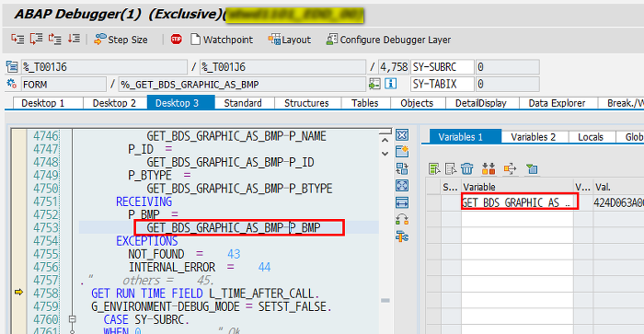Open the Structures tab
Screen dimensions: 644x334
pos(307,103)
